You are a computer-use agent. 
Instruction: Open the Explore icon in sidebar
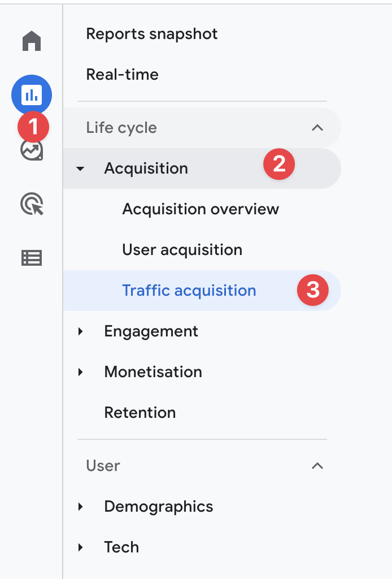click(x=32, y=150)
